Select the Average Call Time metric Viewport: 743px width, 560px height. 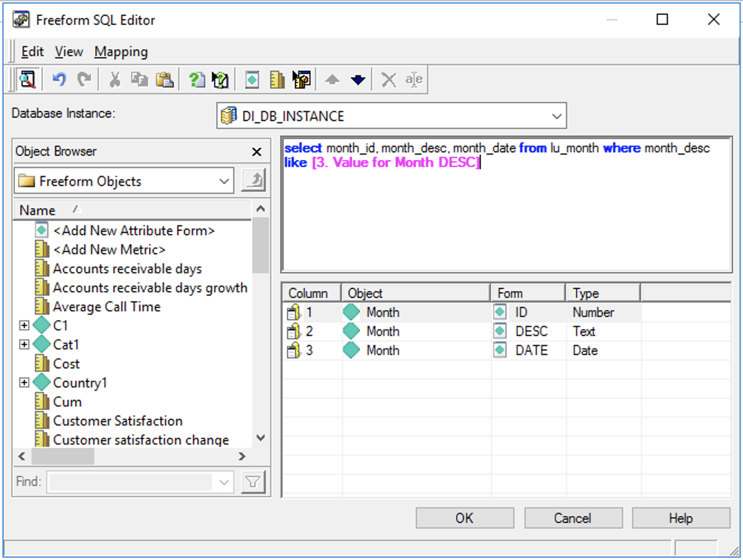click(x=106, y=306)
